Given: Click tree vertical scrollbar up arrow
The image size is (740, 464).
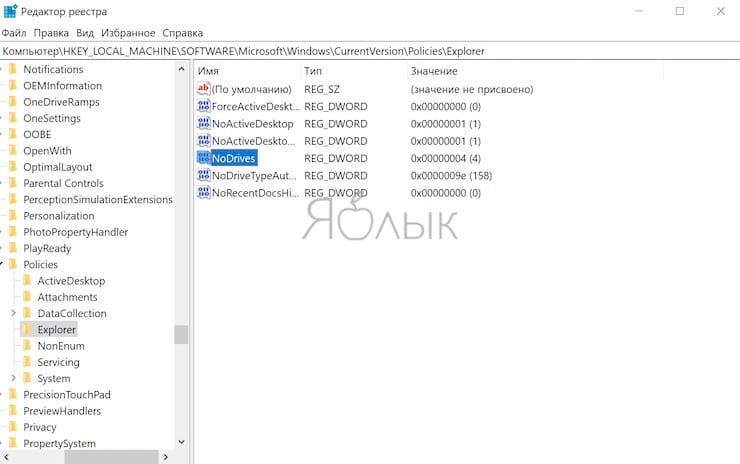Looking at the screenshot, I should tap(181, 69).
